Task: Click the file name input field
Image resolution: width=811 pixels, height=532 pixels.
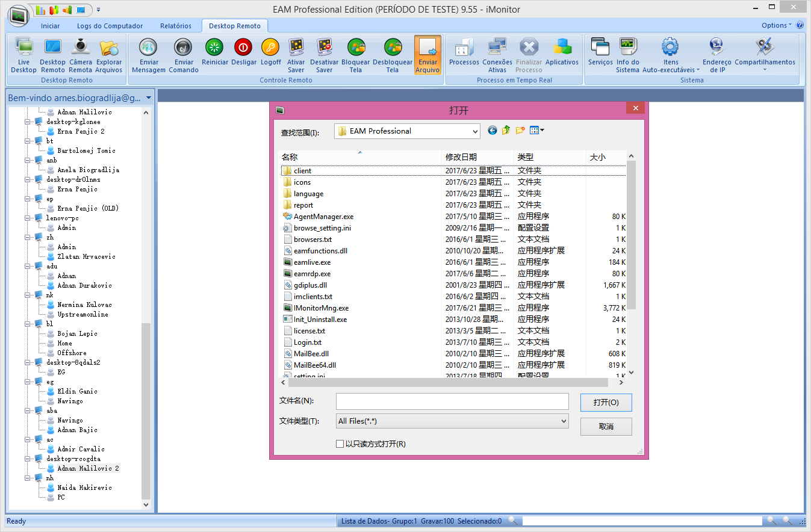Action: [x=452, y=401]
